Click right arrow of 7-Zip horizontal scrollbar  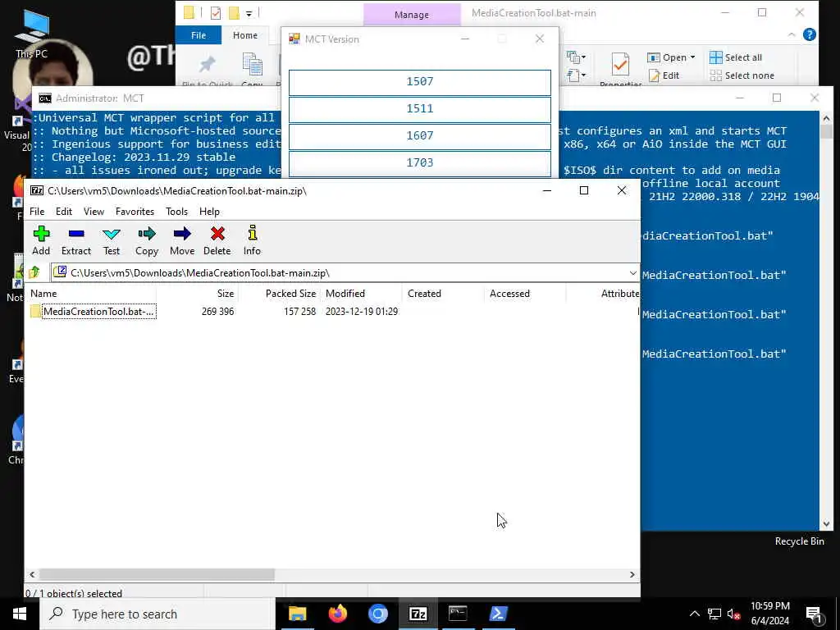(x=632, y=574)
